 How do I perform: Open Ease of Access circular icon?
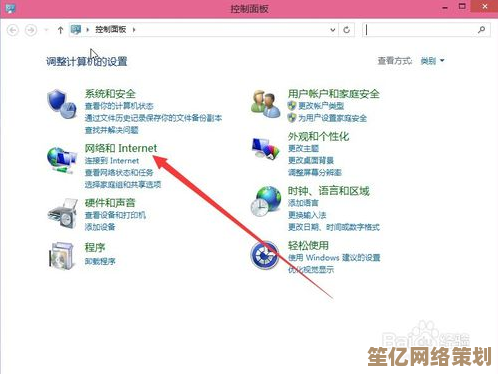pos(265,255)
